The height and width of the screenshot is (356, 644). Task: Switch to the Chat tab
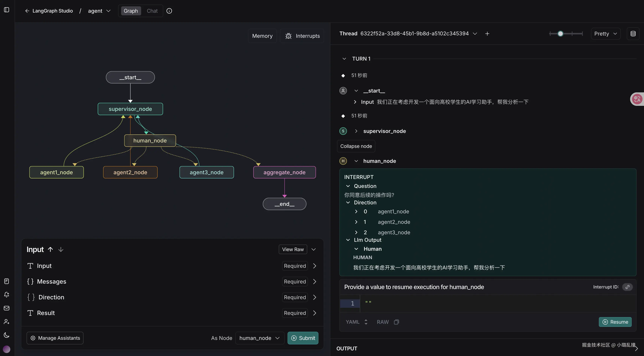point(152,11)
